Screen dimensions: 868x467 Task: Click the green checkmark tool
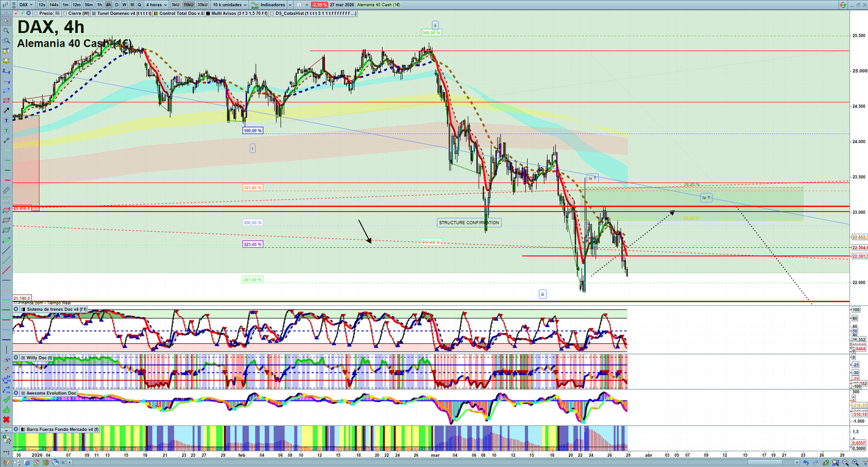tap(6, 400)
